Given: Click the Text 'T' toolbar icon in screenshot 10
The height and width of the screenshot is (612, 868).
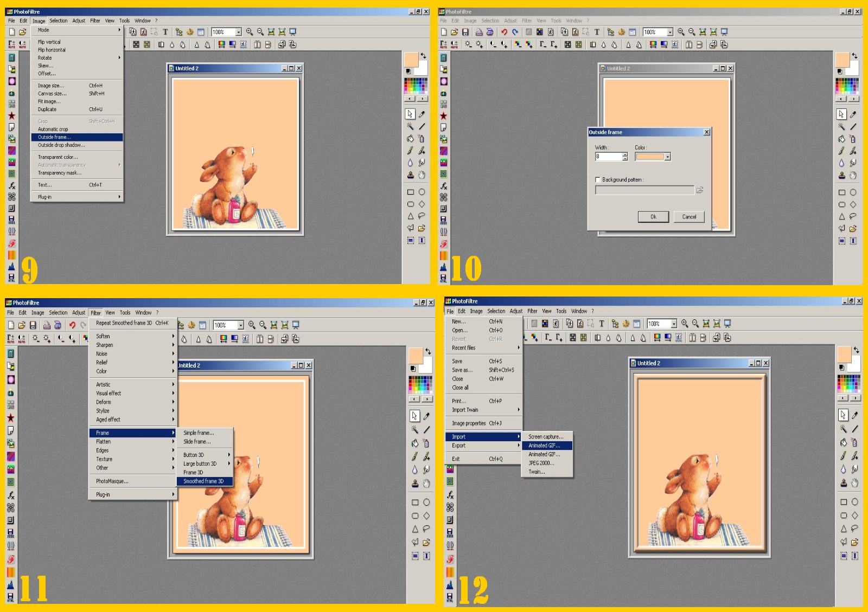Looking at the screenshot, I should point(597,32).
